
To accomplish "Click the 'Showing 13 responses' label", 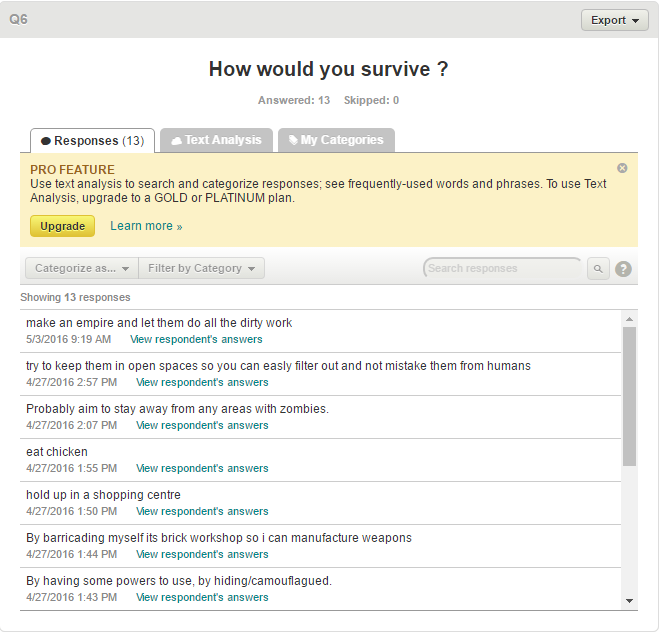I will click(75, 297).
